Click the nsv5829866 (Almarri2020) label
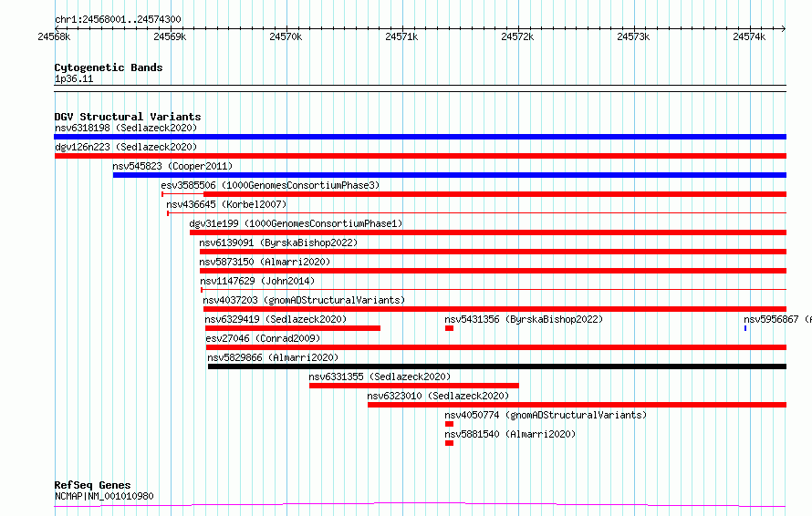Image resolution: width=812 pixels, height=516 pixels. [x=273, y=357]
